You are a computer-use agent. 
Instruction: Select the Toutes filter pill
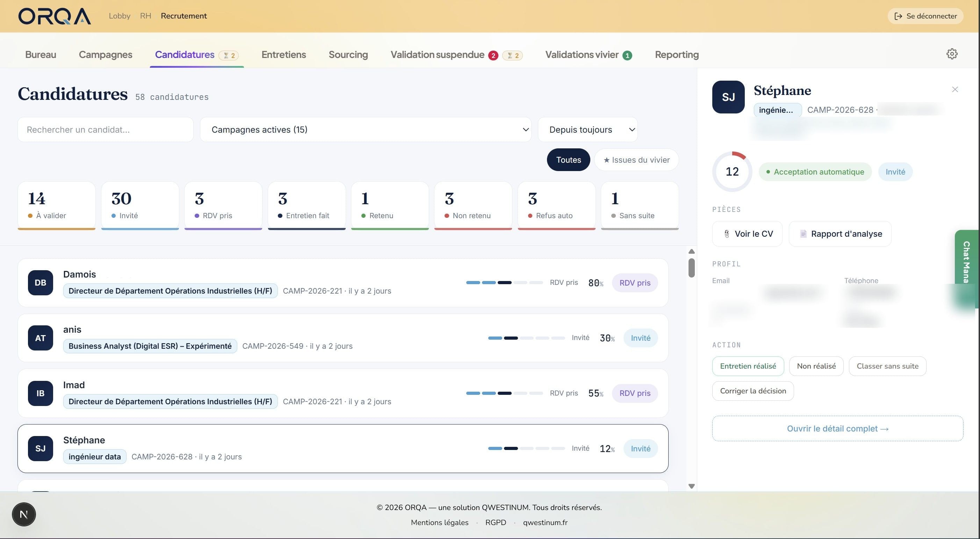568,160
